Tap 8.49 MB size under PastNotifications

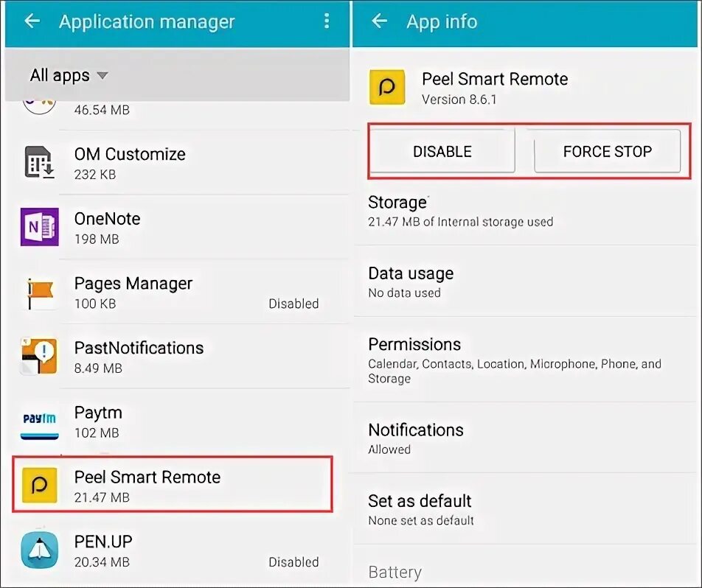tap(98, 368)
